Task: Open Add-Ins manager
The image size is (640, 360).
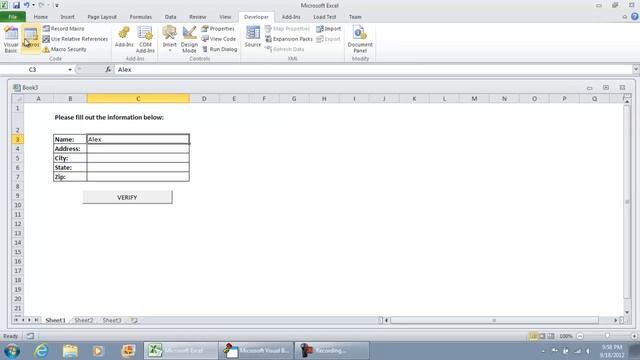Action: click(x=124, y=38)
